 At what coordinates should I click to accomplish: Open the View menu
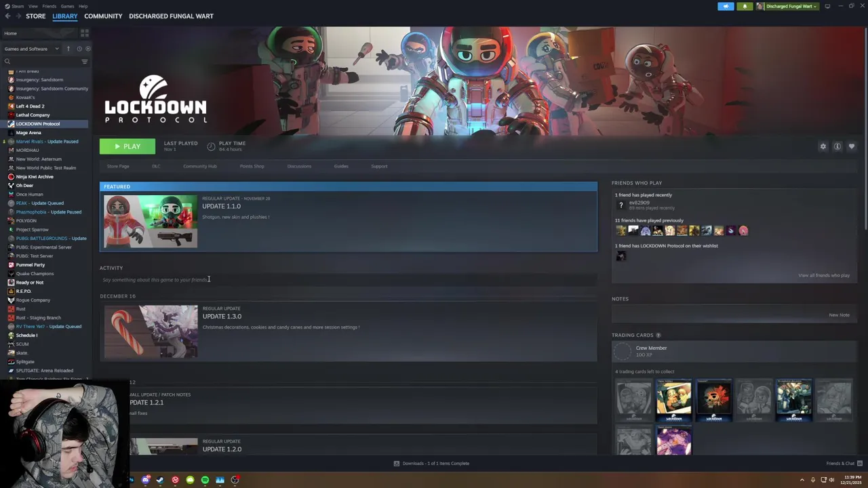33,6
